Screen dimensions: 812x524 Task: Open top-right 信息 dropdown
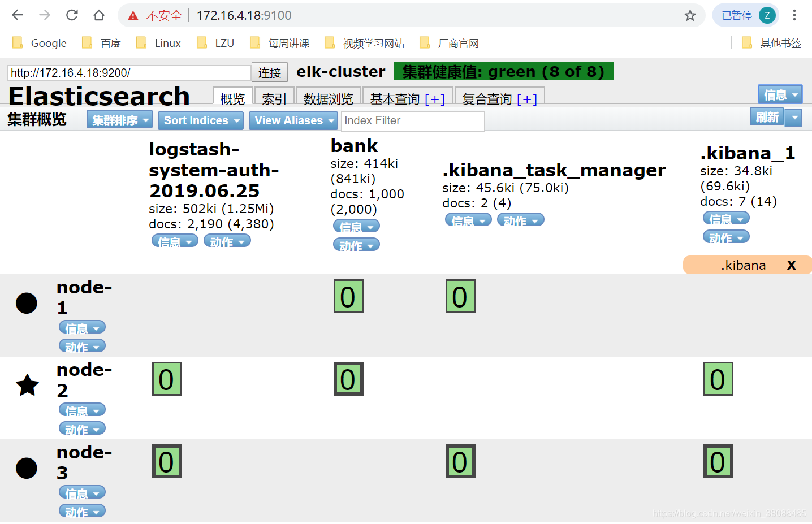(x=780, y=94)
